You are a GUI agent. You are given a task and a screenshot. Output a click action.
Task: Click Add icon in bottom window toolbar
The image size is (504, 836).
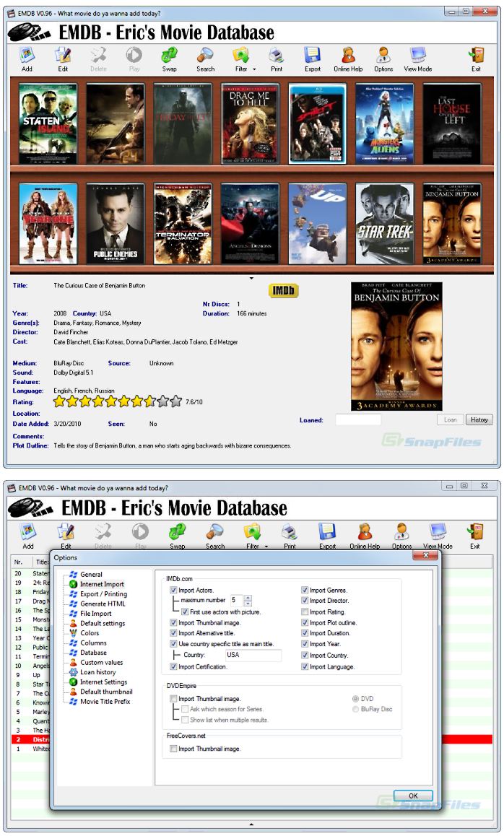coord(27,536)
